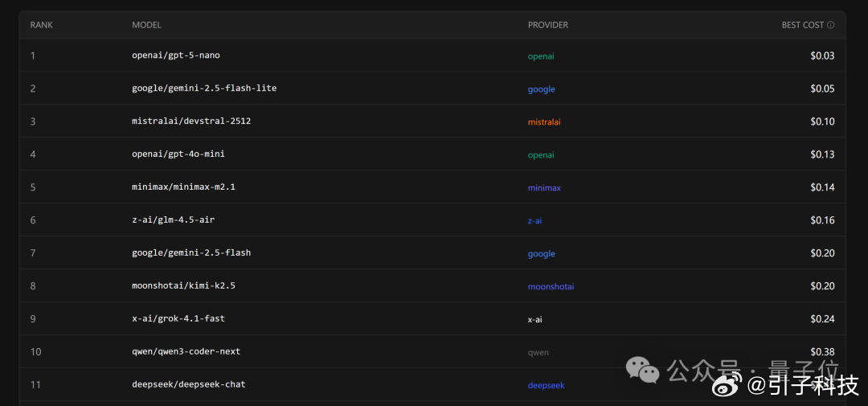Select the deepseek/deepseek-chat model name
The image size is (868, 406).
189,384
